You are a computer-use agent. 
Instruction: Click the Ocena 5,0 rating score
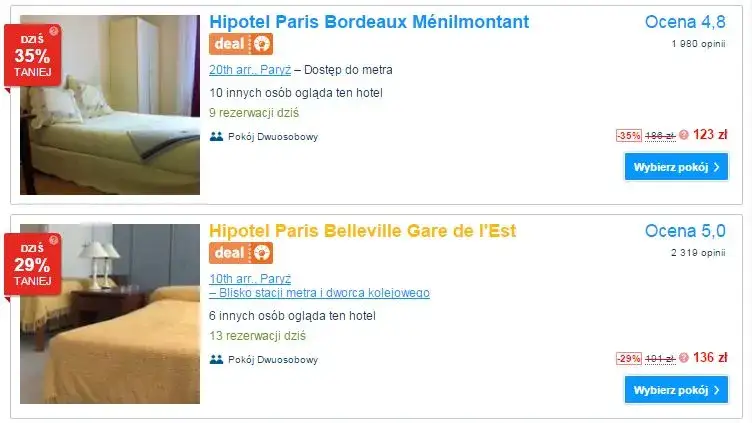click(685, 231)
